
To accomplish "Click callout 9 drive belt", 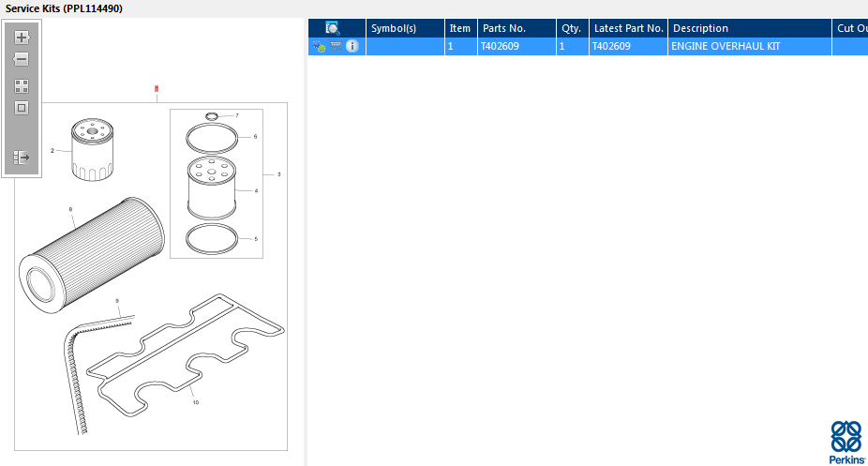I will [117, 301].
